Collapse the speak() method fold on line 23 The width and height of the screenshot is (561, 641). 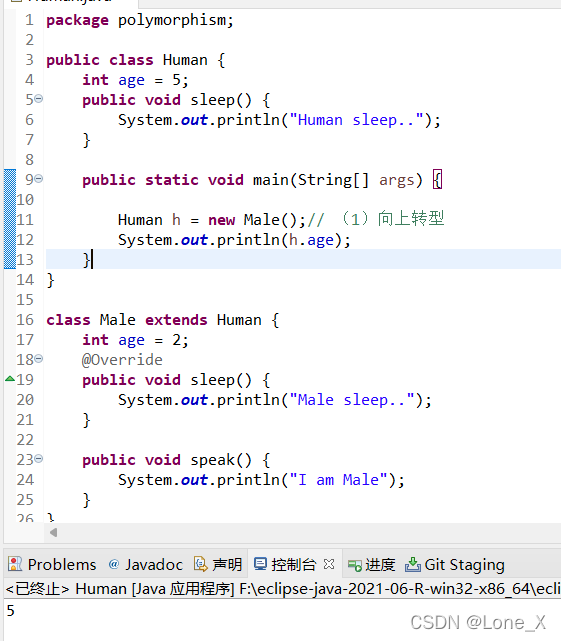pos(38,459)
